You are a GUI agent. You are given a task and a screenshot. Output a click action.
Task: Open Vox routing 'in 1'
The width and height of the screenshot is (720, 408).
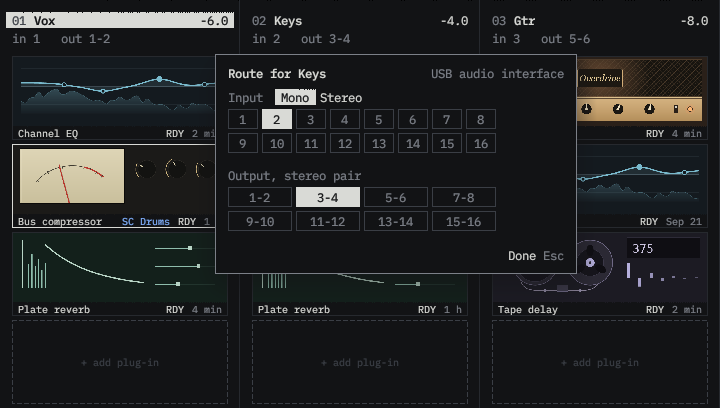(x=26, y=39)
